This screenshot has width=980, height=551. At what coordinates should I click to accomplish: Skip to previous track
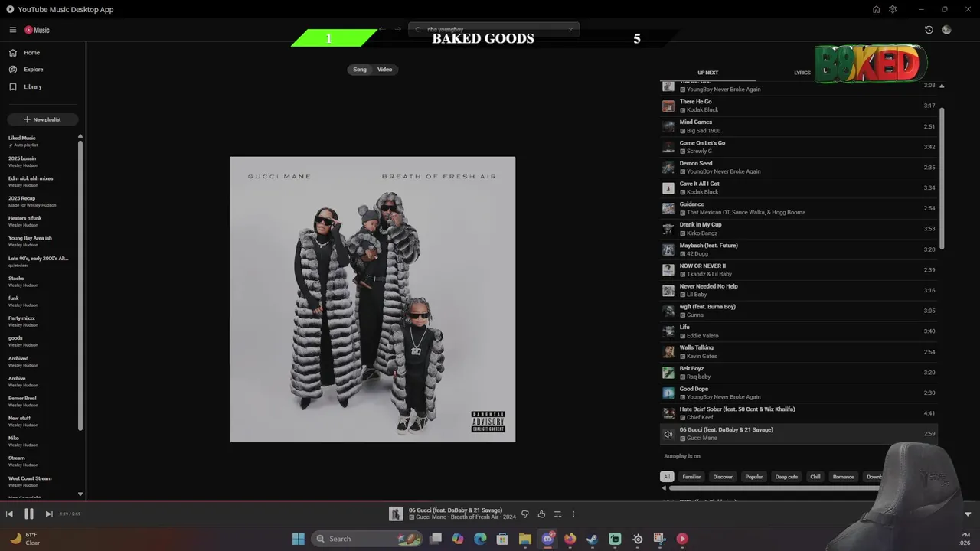[9, 514]
